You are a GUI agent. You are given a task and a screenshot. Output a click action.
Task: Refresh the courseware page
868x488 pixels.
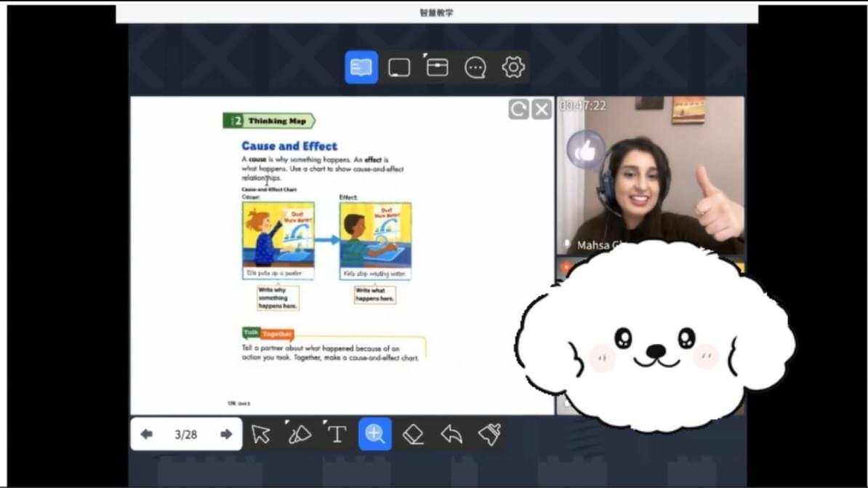(518, 110)
